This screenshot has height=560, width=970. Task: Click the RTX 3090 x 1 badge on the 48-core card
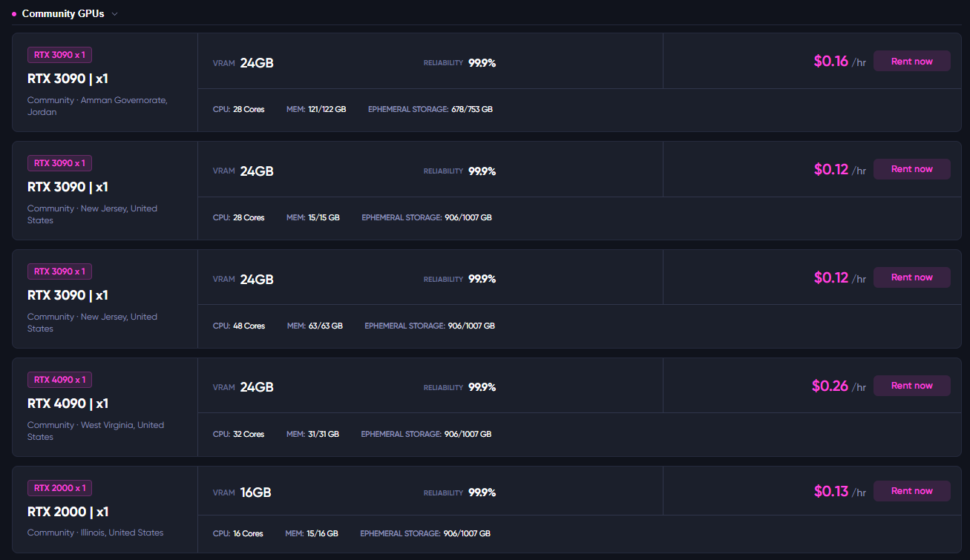pos(59,271)
